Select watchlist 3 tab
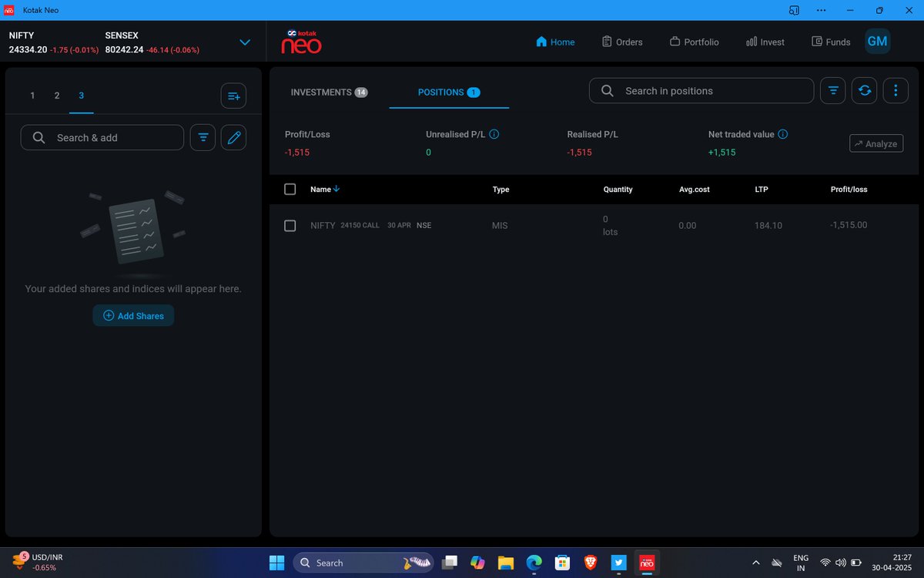Image resolution: width=924 pixels, height=578 pixels. pos(82,96)
